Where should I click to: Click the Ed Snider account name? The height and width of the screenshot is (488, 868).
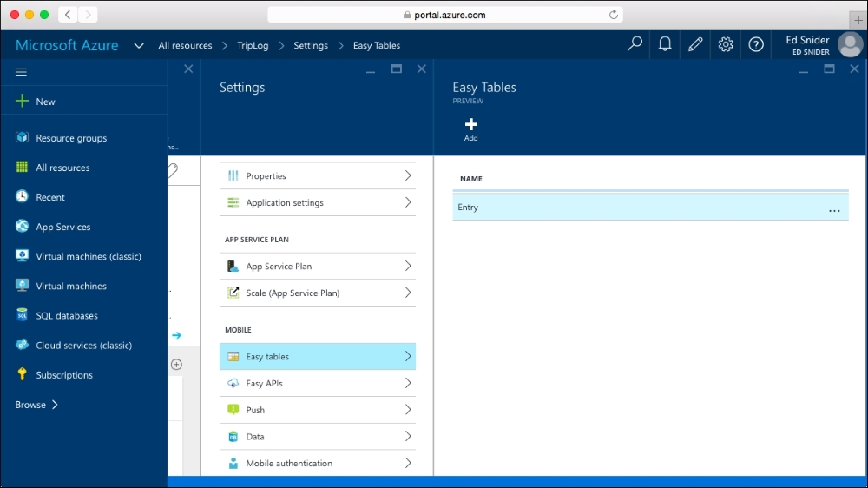807,41
